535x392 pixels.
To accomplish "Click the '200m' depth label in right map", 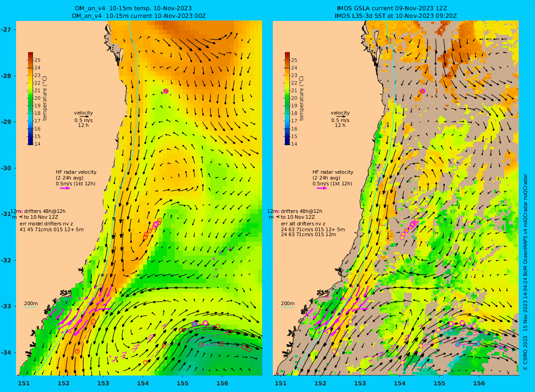I will click(x=288, y=303).
